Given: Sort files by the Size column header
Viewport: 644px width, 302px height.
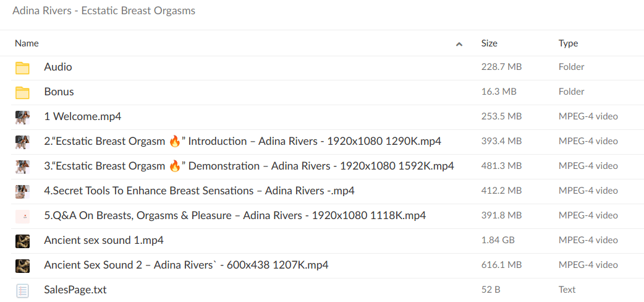Looking at the screenshot, I should pyautogui.click(x=489, y=43).
